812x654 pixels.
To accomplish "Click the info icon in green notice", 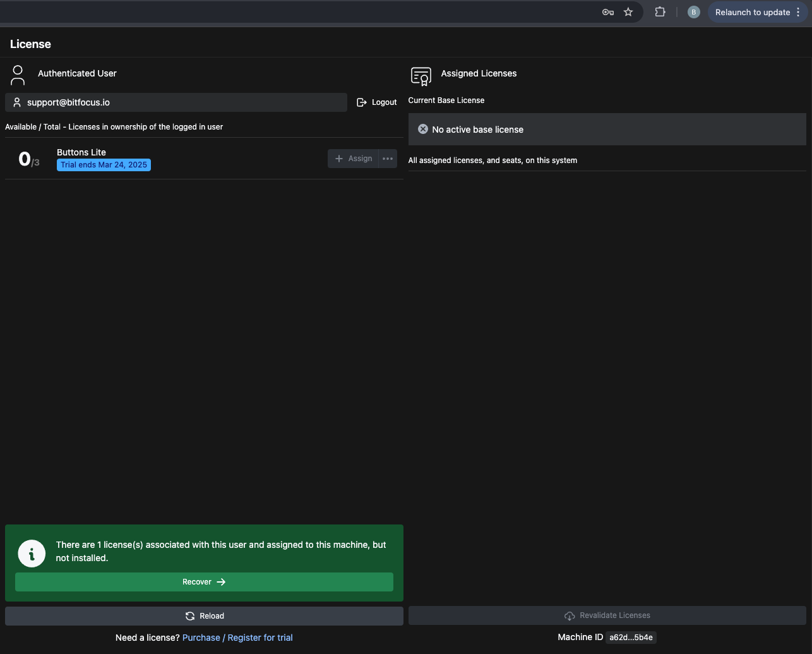I will click(32, 554).
